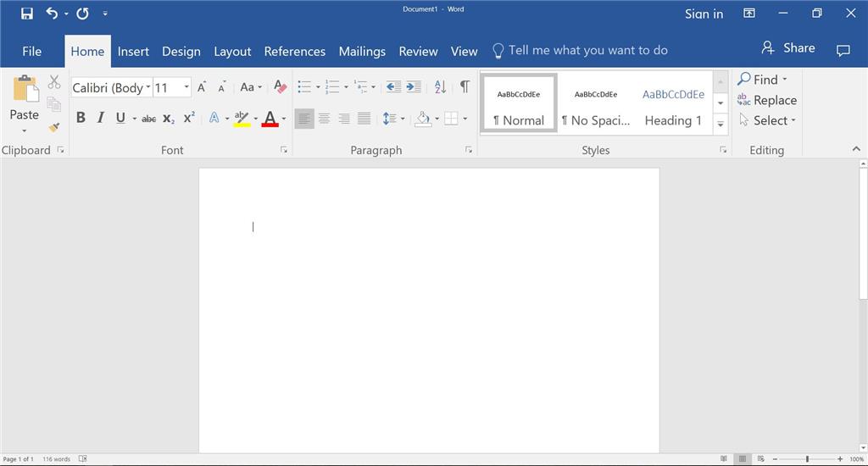This screenshot has height=466, width=868.
Task: Open the Calibri font name dropdown
Action: click(147, 87)
